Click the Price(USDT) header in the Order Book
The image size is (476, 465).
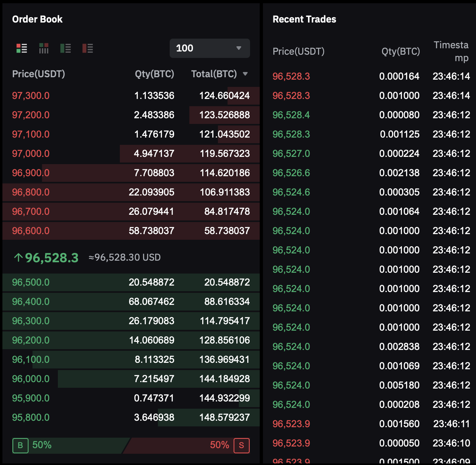click(39, 74)
